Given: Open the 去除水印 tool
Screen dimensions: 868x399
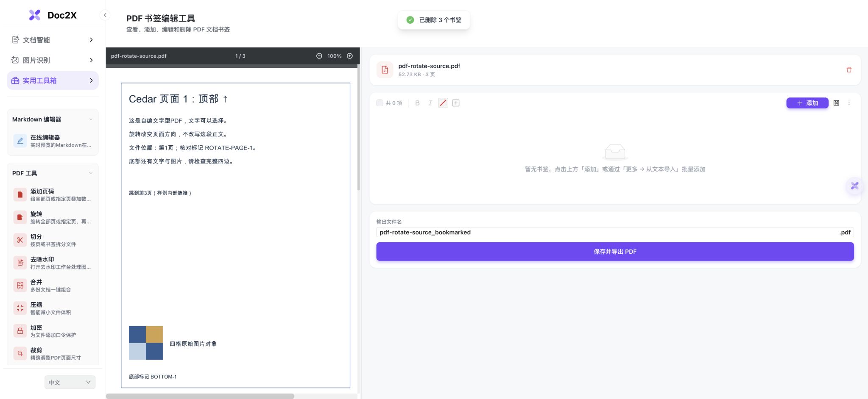Looking at the screenshot, I should (53, 263).
